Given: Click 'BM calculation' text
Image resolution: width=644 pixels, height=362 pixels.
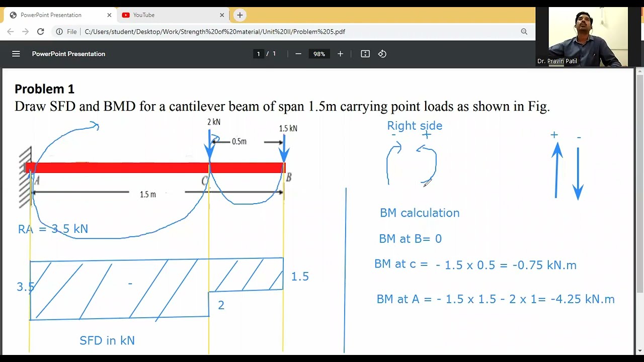Looking at the screenshot, I should (420, 213).
